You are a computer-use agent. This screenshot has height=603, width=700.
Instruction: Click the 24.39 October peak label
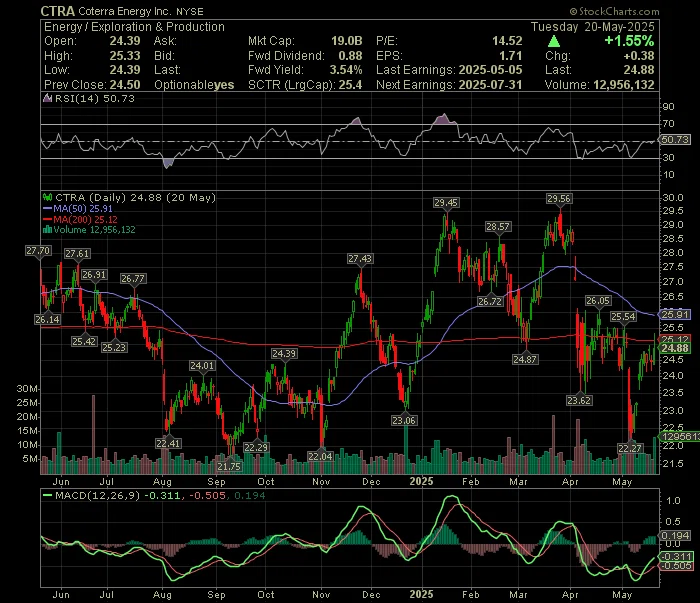(284, 353)
